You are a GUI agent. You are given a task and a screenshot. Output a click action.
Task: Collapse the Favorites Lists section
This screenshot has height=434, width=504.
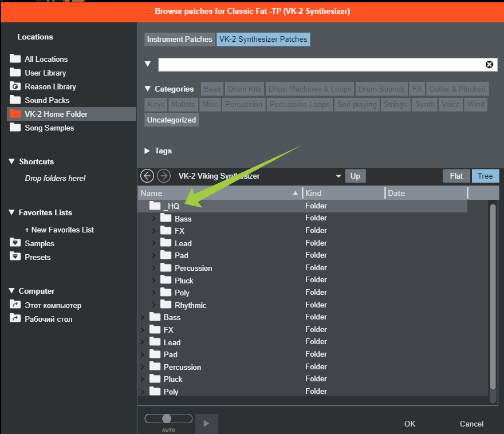click(x=11, y=212)
